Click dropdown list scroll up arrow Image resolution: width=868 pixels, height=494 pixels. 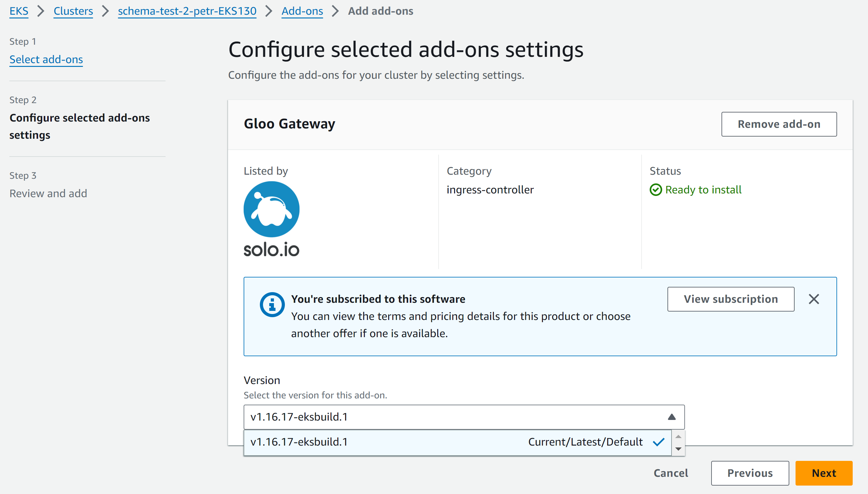click(678, 436)
